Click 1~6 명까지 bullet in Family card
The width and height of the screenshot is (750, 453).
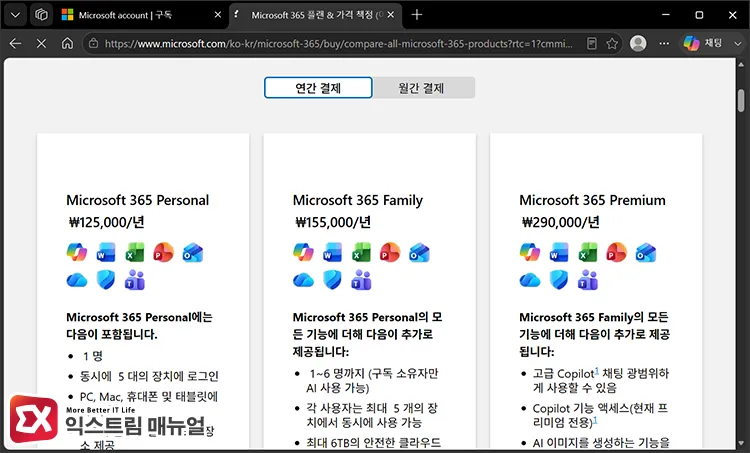point(372,380)
